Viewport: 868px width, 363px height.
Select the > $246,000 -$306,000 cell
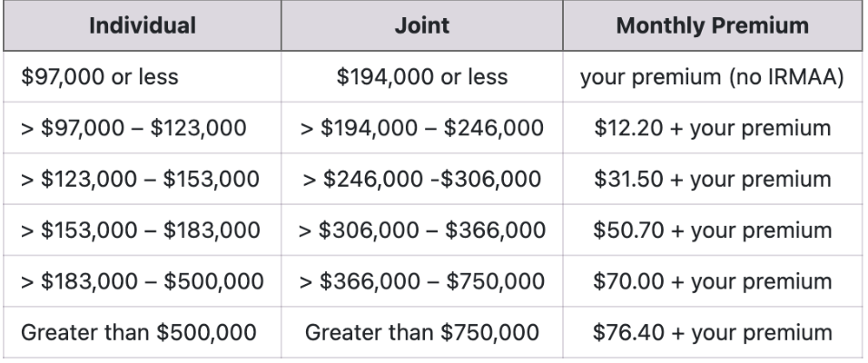(422, 179)
